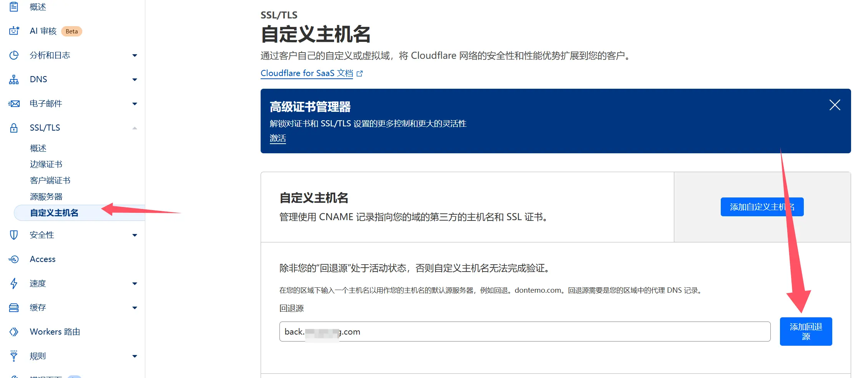This screenshot has height=378, width=868.
Task: Dismiss the 高级证书管理器 banner
Action: [x=835, y=105]
